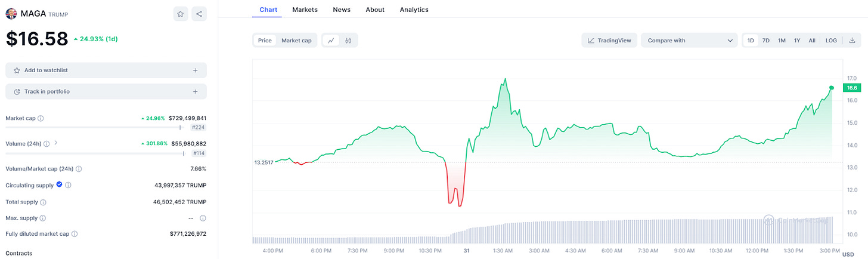Select the All time range
This screenshot has width=868, height=259.
click(x=812, y=41)
